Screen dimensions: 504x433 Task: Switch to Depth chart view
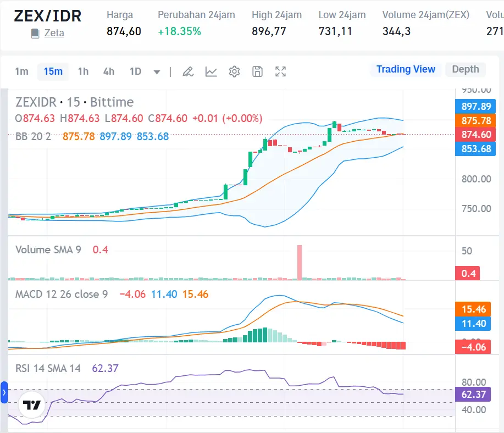[465, 69]
